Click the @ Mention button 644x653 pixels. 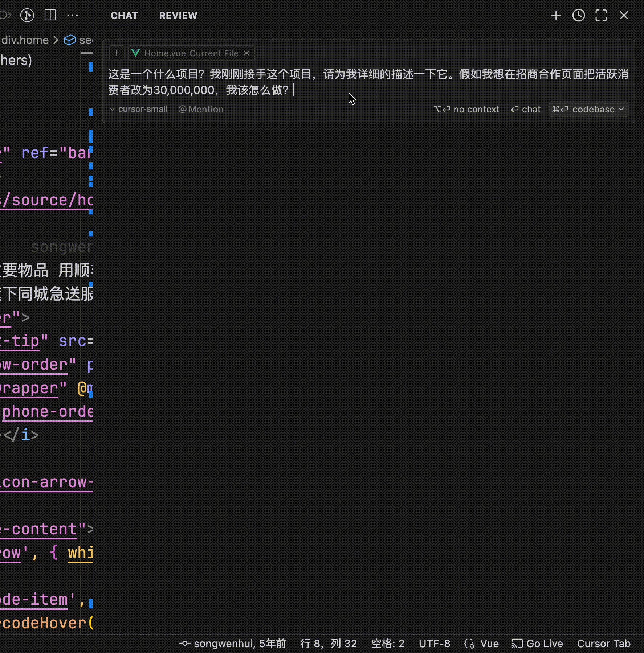coord(201,109)
